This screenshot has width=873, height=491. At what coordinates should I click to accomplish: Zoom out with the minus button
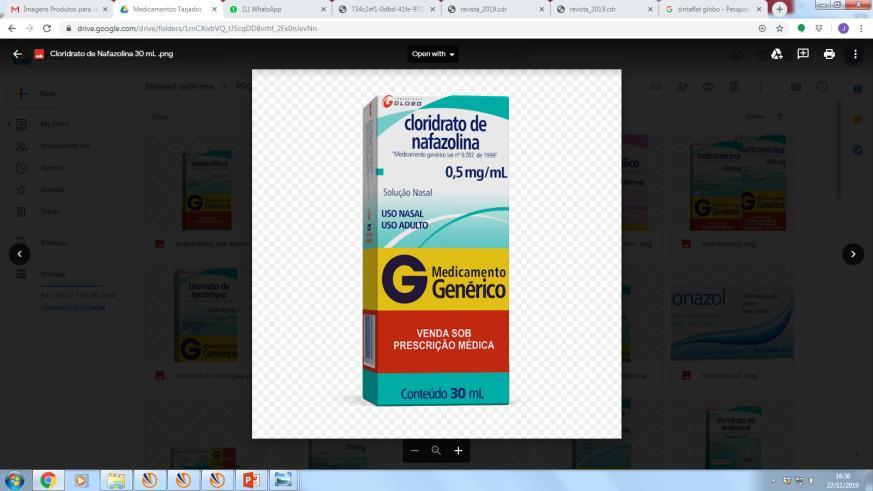coord(414,450)
